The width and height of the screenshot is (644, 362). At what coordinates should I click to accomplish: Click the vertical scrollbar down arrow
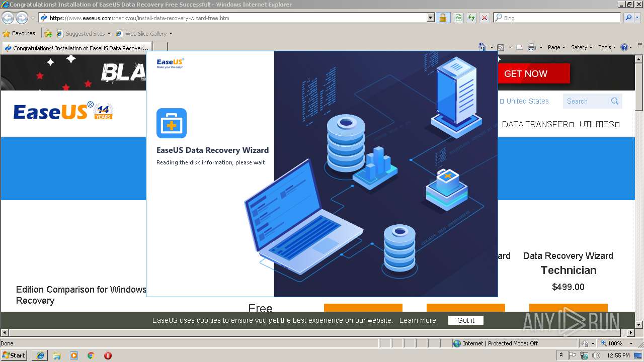pyautogui.click(x=639, y=324)
